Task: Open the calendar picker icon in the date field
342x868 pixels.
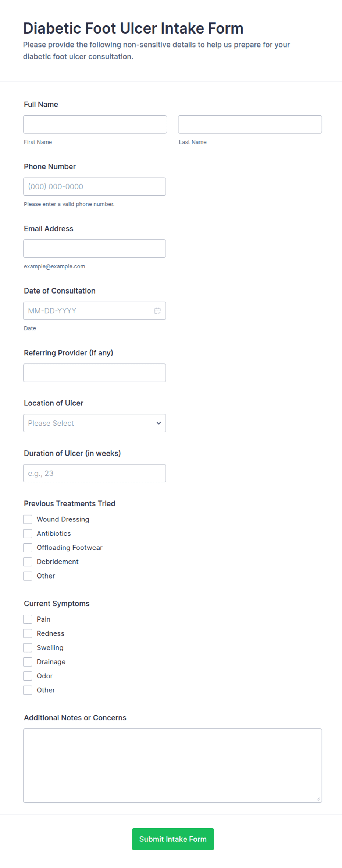Action: [157, 311]
